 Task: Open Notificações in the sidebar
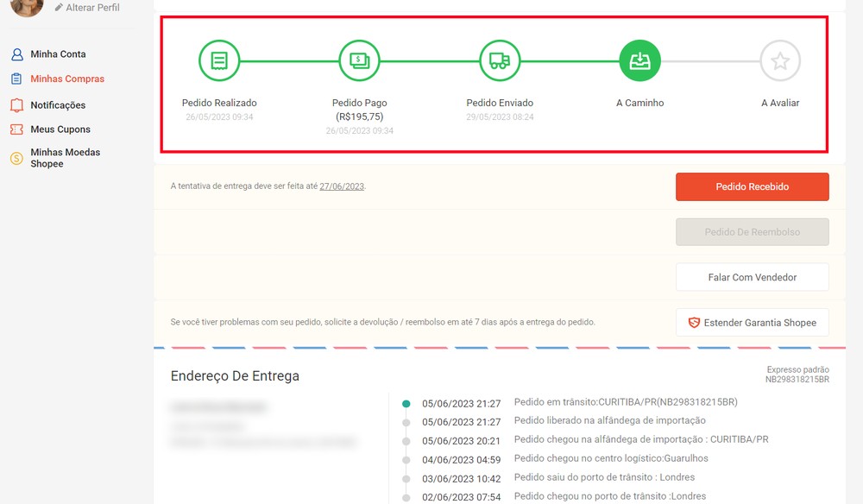tap(58, 105)
